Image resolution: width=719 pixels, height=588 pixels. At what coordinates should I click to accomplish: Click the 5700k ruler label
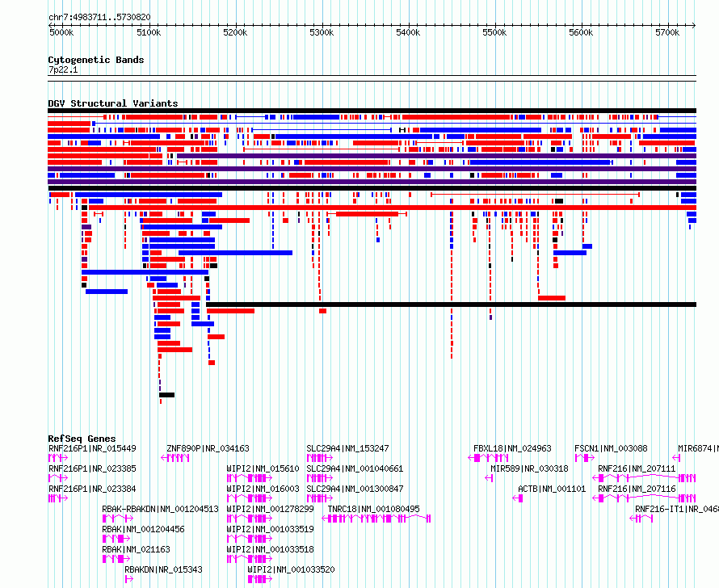point(667,32)
